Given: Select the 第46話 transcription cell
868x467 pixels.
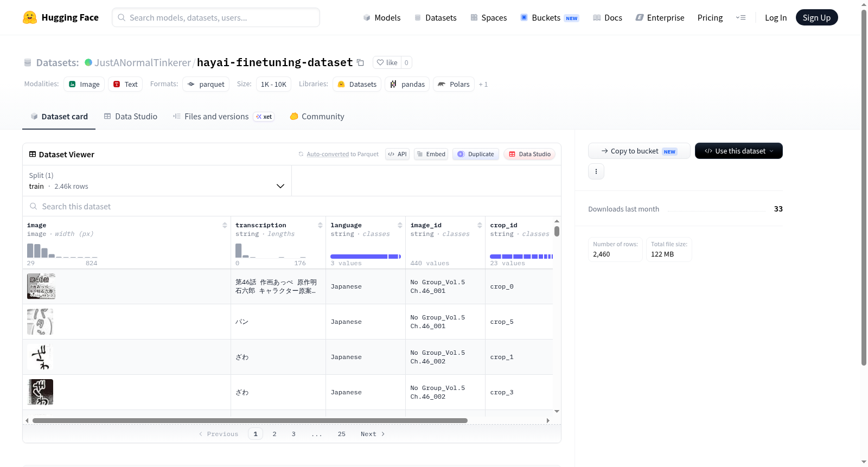Looking at the screenshot, I should pos(278,286).
